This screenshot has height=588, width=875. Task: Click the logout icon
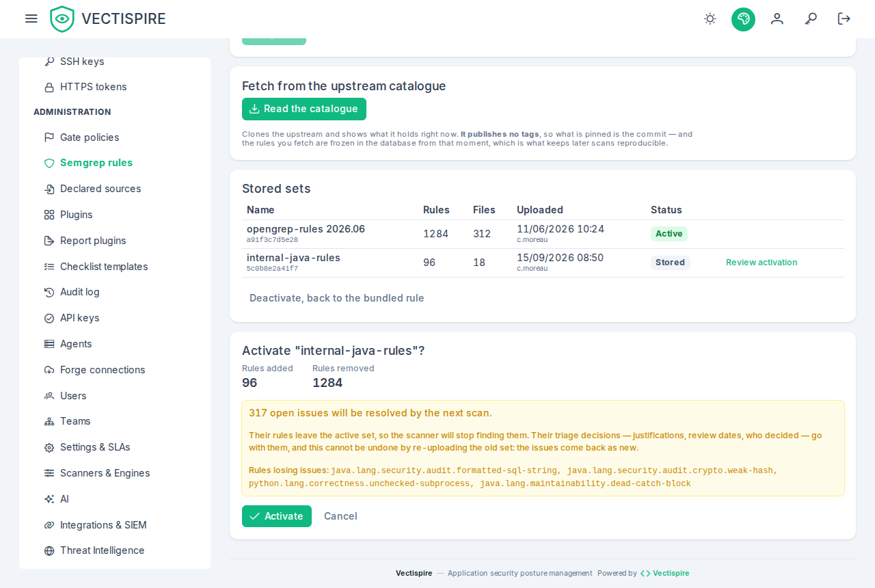click(x=844, y=18)
